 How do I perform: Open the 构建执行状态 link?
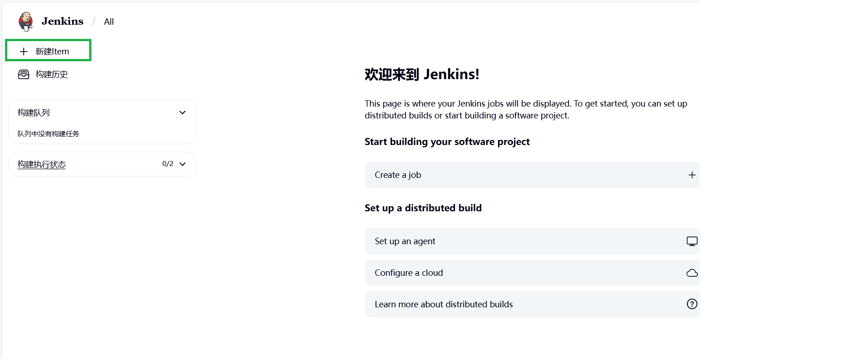42,164
